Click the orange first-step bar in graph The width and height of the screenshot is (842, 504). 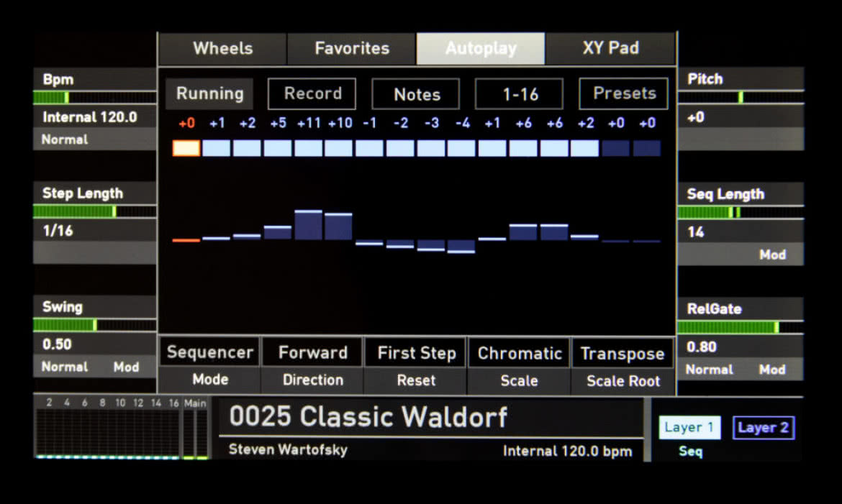[186, 240]
